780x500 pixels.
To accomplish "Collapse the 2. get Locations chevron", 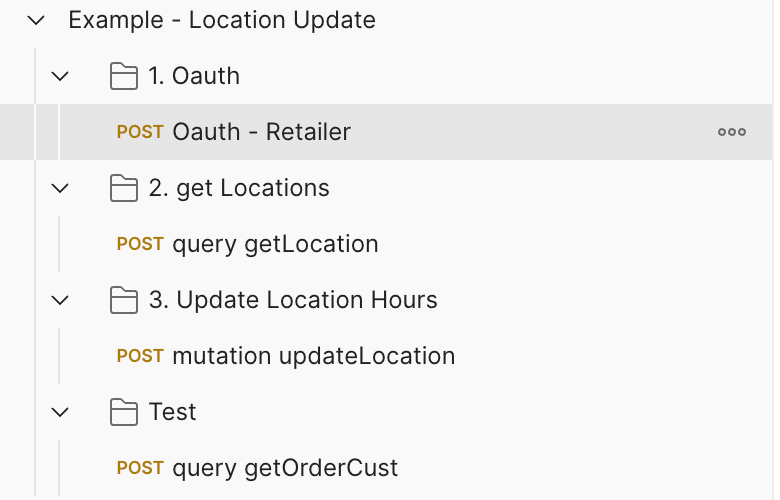I will (61, 188).
